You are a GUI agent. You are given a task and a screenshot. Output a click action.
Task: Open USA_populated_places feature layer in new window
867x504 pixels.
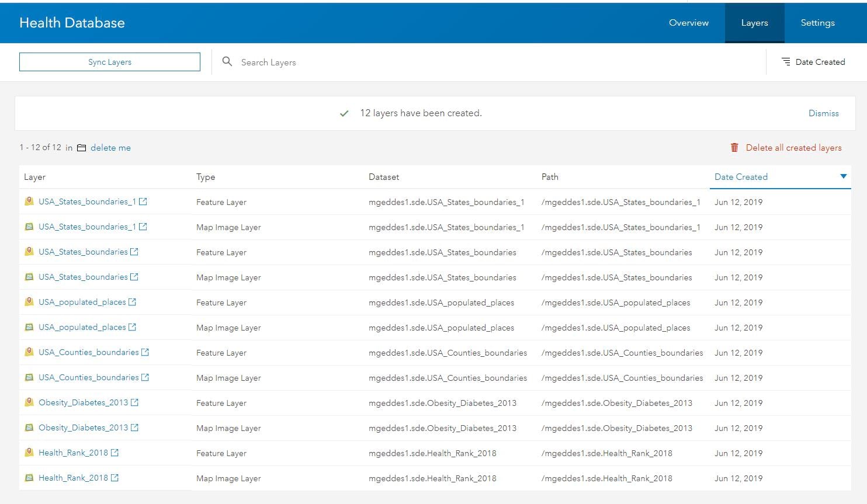coord(133,302)
